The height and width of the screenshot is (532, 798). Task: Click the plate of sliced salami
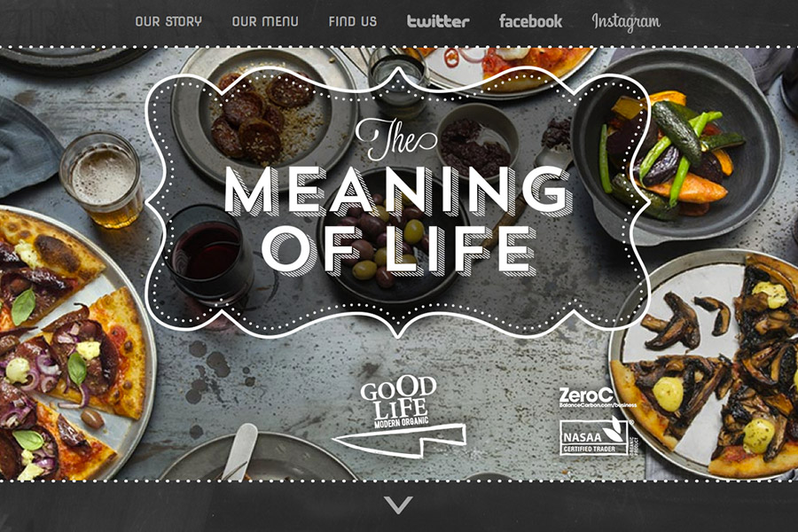coord(264,116)
